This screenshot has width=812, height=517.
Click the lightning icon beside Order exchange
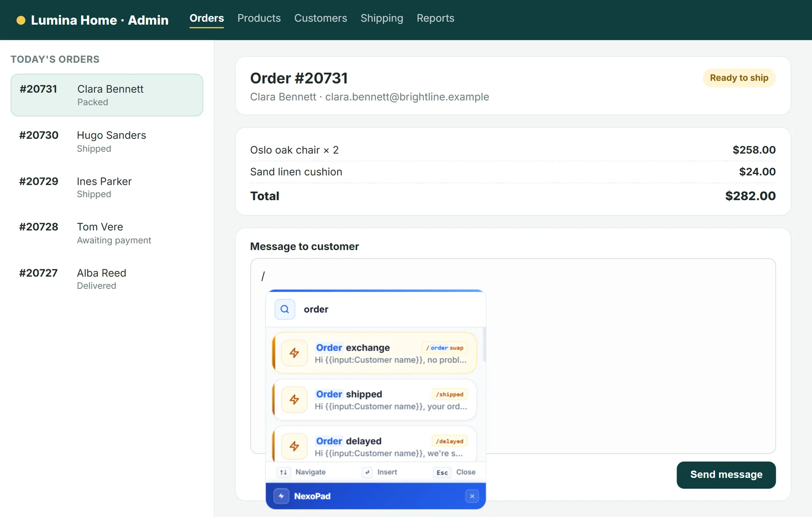[294, 353]
